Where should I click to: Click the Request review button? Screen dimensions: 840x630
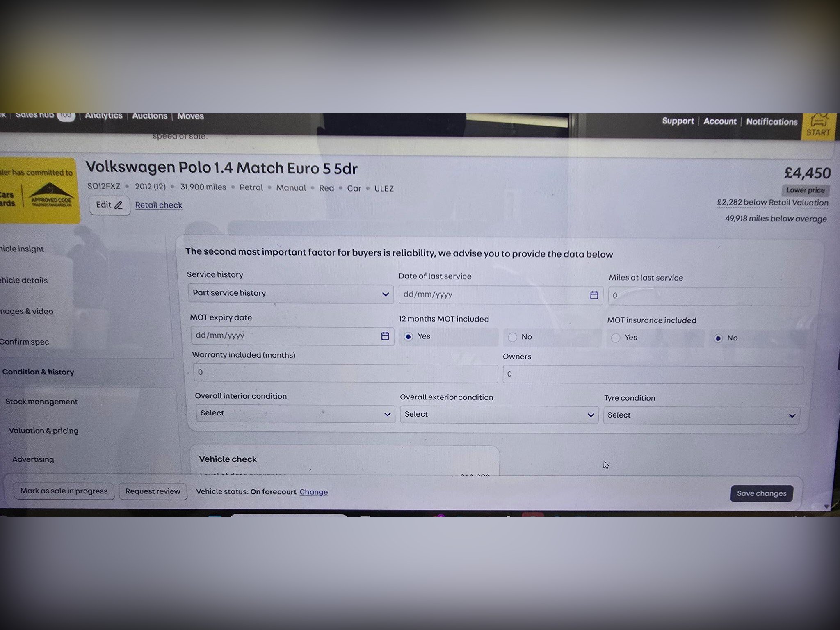[153, 491]
